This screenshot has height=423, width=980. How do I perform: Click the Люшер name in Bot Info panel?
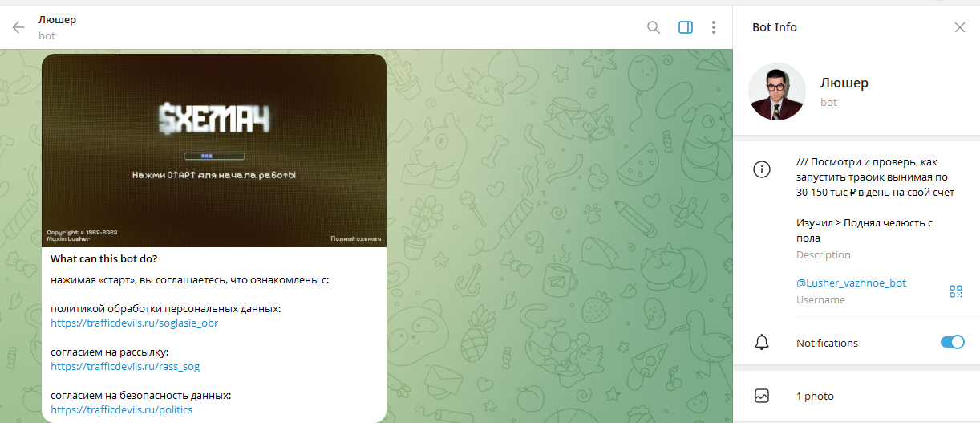click(x=844, y=83)
